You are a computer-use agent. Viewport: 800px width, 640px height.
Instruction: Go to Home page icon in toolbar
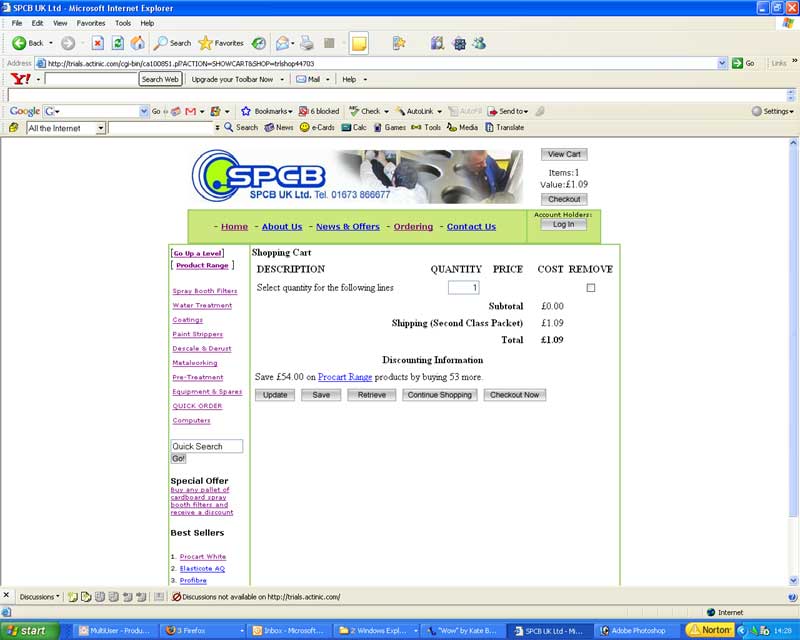point(137,43)
